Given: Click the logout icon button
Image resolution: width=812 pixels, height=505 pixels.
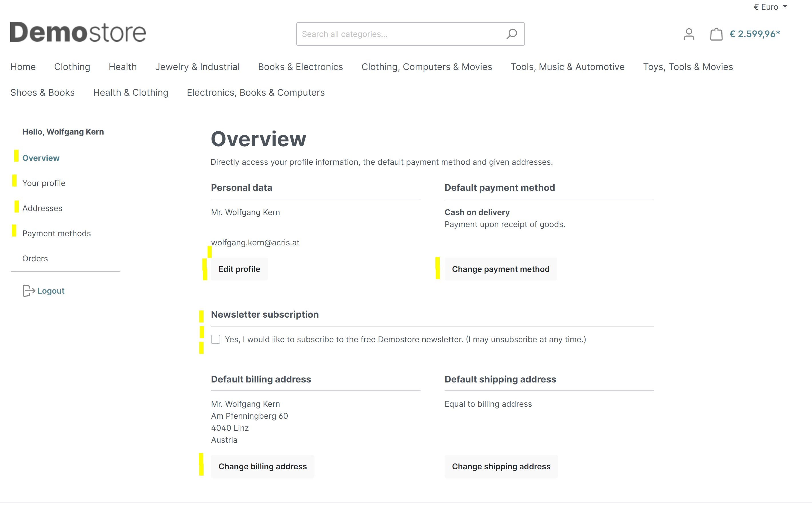Looking at the screenshot, I should (27, 290).
